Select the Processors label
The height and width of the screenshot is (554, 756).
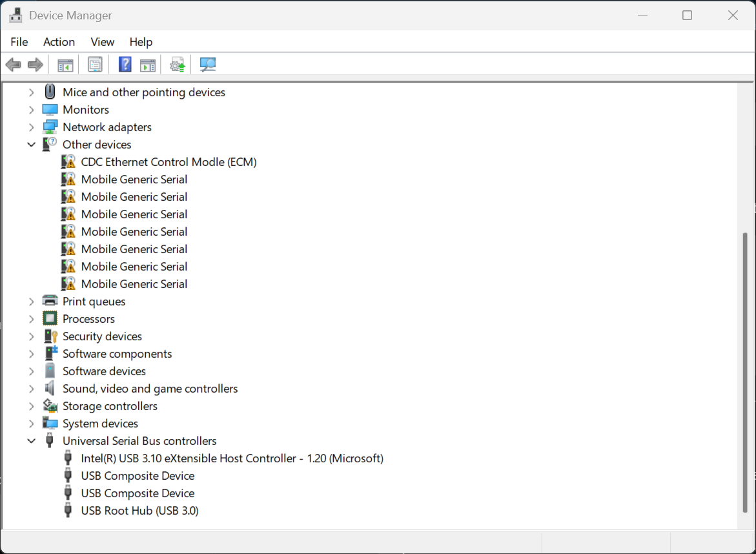pos(88,319)
